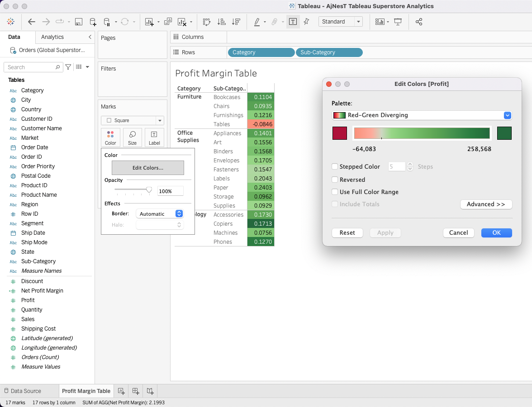
Task: Open the Square mark type dropdown
Action: [x=159, y=121]
